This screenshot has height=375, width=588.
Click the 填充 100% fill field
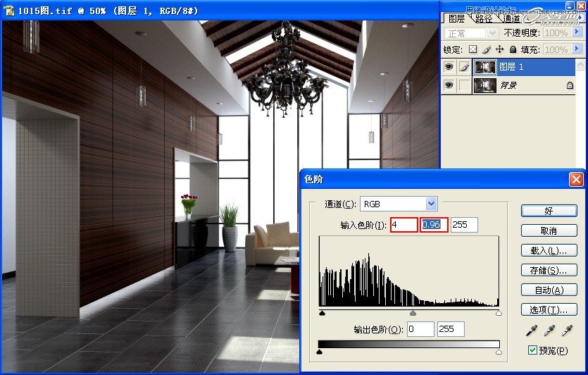click(x=558, y=49)
